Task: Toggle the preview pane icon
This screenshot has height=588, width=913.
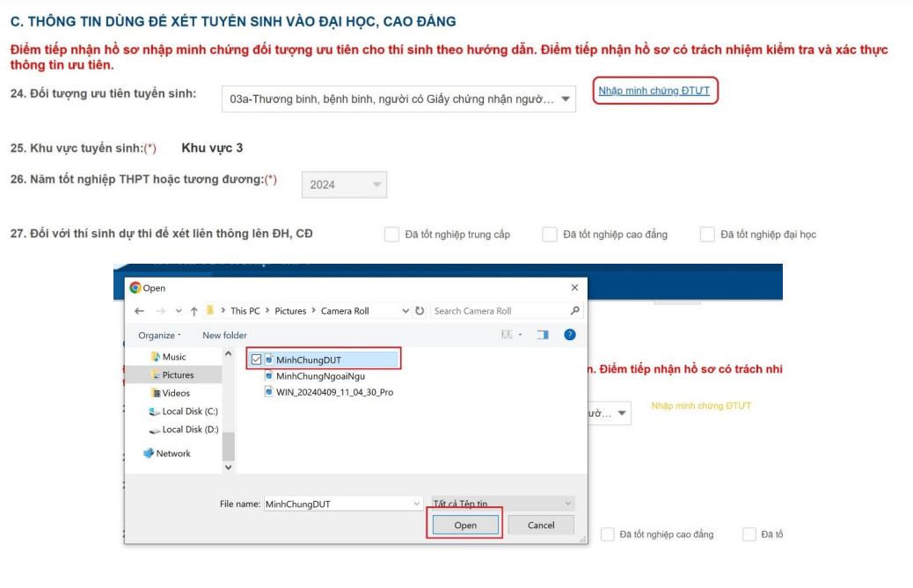Action: [x=543, y=335]
